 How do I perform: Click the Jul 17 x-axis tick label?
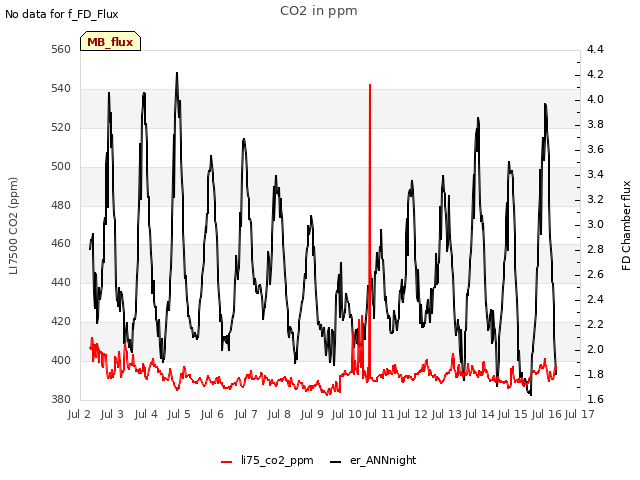coord(580,414)
